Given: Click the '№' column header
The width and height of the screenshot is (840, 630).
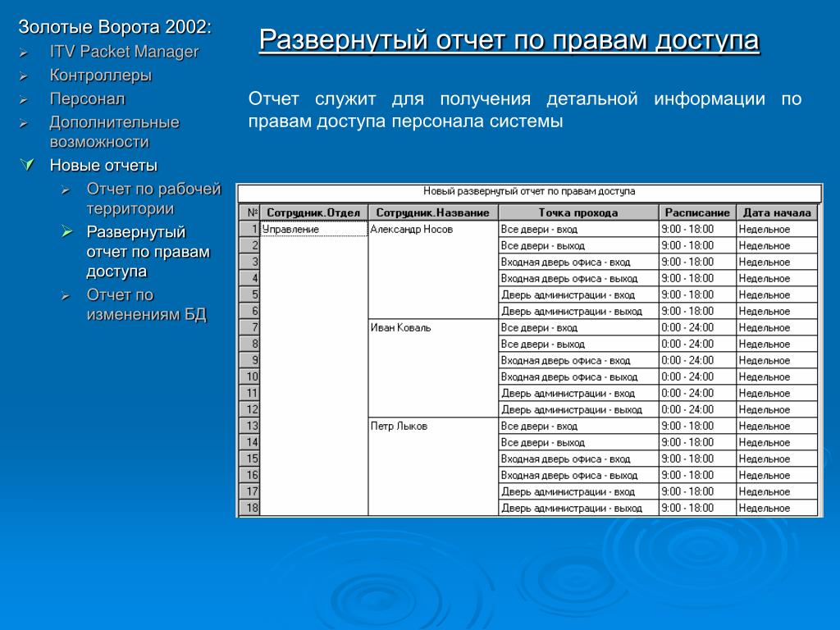Looking at the screenshot, I should click(249, 212).
